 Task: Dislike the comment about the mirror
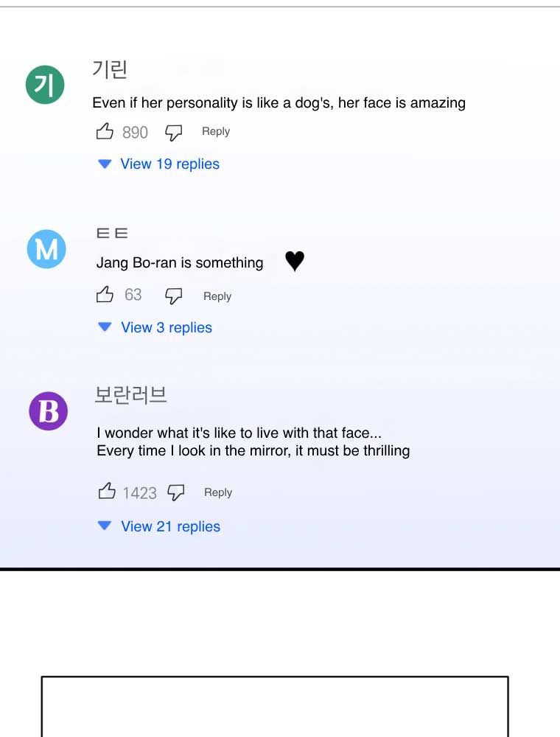(175, 492)
